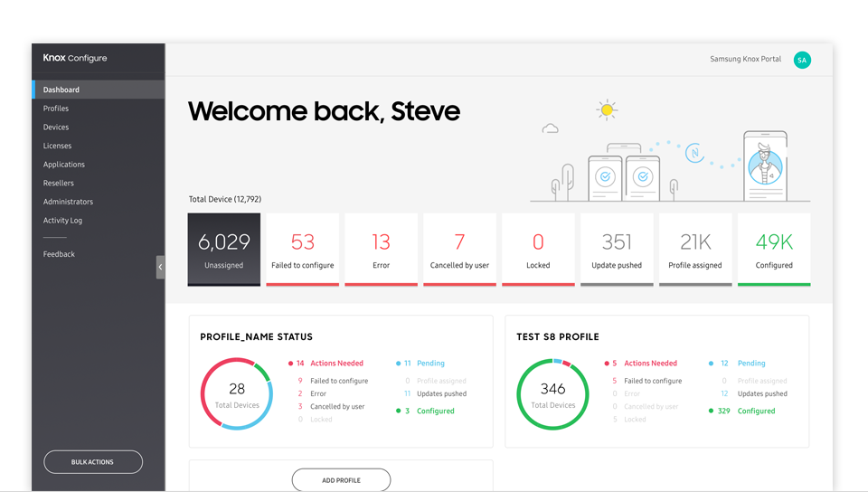Click 5 Failed to configure in TEST S8 card
This screenshot has height=492, width=868.
(x=647, y=381)
